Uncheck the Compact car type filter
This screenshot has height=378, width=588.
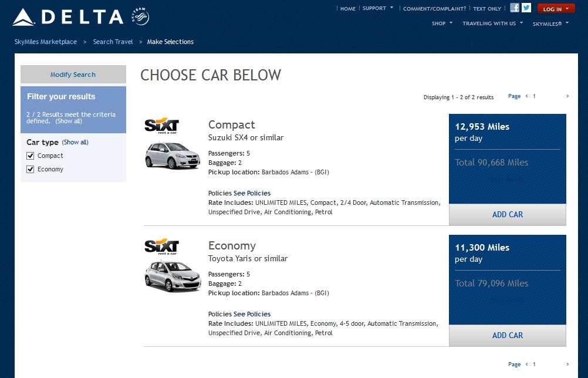tap(31, 156)
